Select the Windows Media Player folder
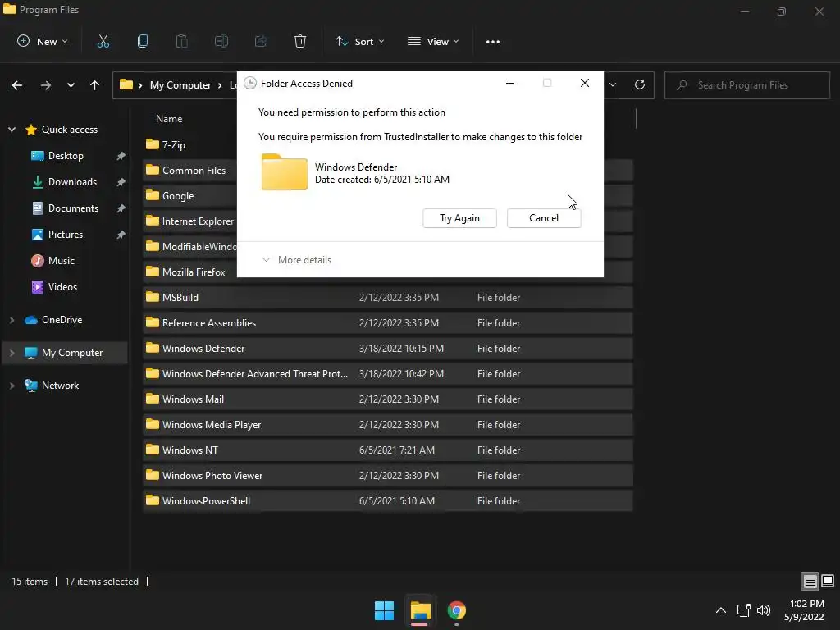 pyautogui.click(x=388, y=425)
